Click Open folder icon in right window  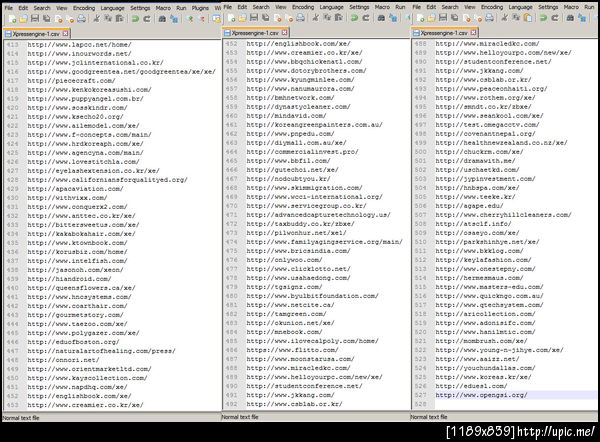(432, 18)
